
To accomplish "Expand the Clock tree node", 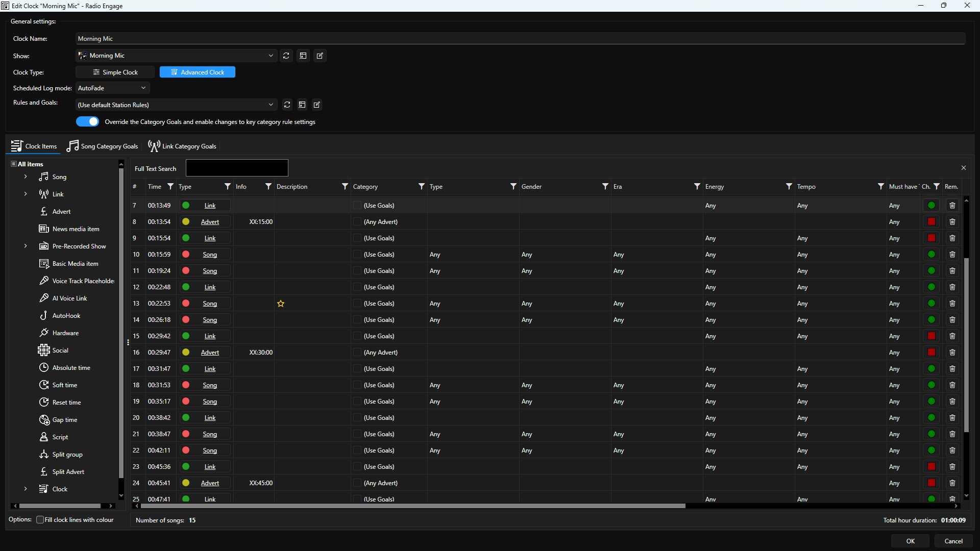I will pyautogui.click(x=26, y=489).
